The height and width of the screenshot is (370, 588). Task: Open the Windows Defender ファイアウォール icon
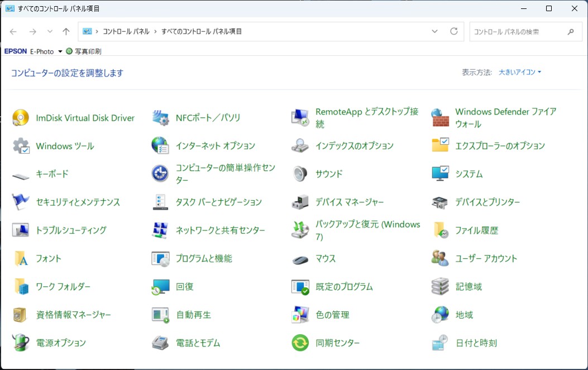440,118
